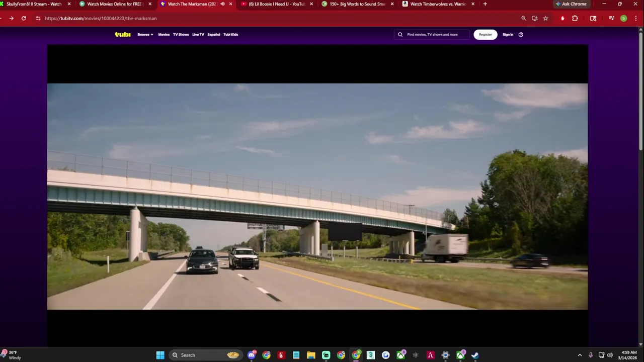The image size is (644, 362).
Task: Click the Marksman video player area
Action: click(317, 196)
